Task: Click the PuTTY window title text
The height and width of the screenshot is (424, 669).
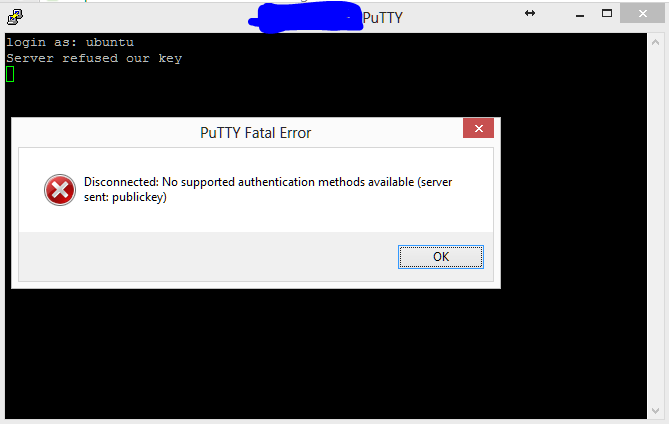Action: (382, 18)
